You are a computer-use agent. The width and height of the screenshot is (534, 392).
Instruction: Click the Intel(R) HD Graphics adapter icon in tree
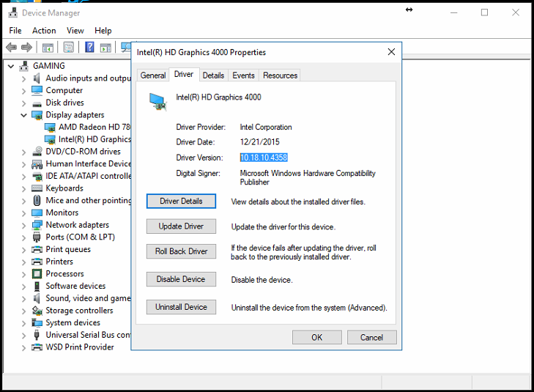[50, 139]
